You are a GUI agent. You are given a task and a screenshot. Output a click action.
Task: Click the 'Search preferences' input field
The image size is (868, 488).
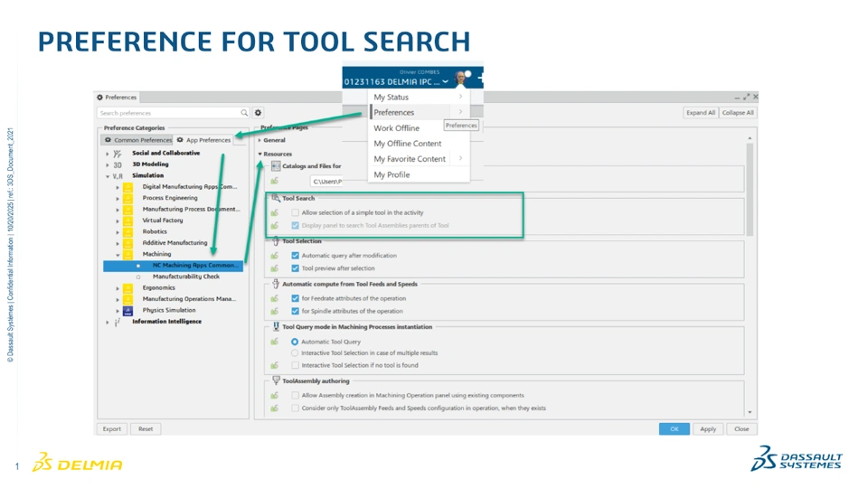pyautogui.click(x=168, y=113)
